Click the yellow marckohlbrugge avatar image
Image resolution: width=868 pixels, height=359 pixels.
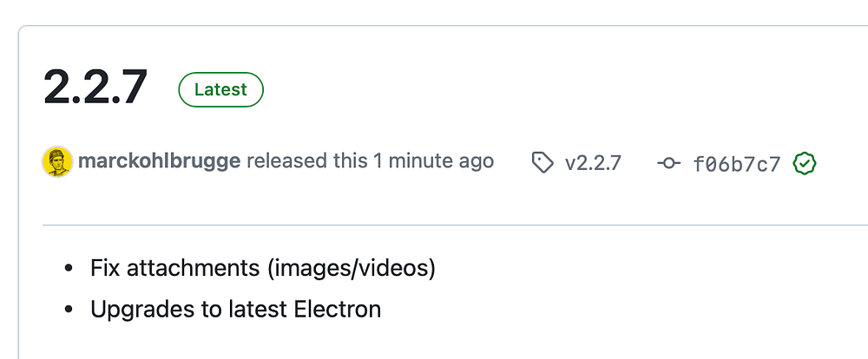[x=58, y=162]
